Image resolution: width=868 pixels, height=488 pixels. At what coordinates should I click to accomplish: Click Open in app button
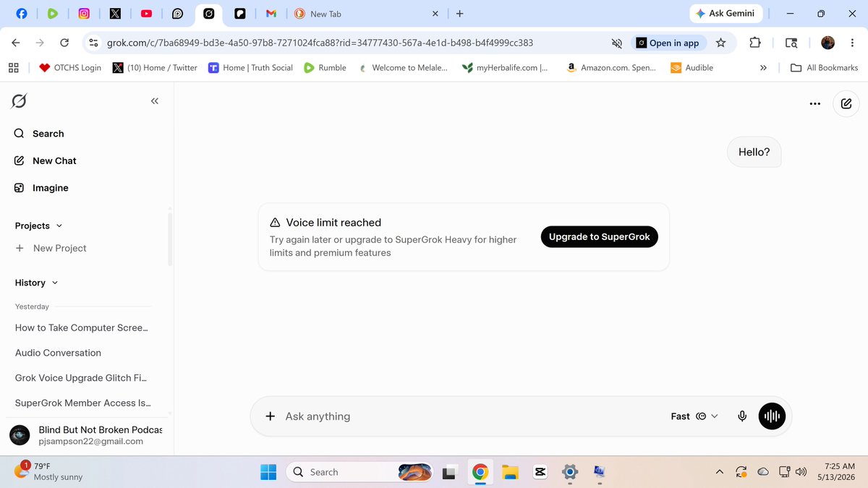(x=668, y=43)
